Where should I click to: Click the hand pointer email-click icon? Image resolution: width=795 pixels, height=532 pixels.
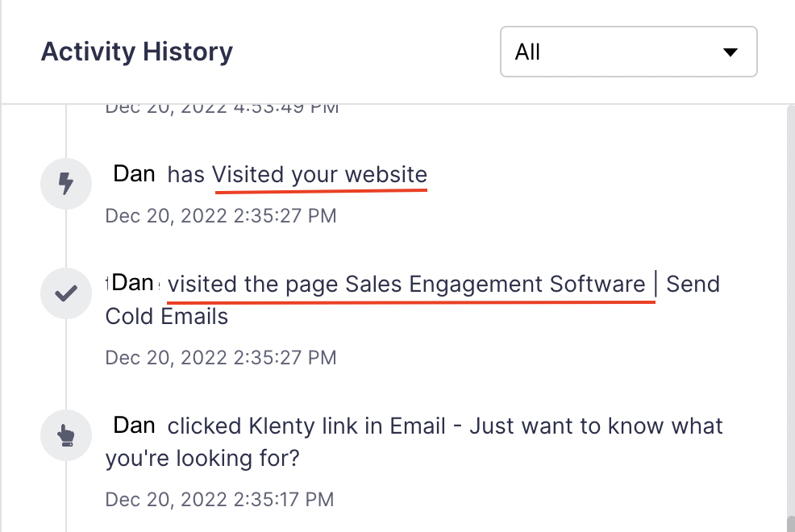[x=66, y=435]
